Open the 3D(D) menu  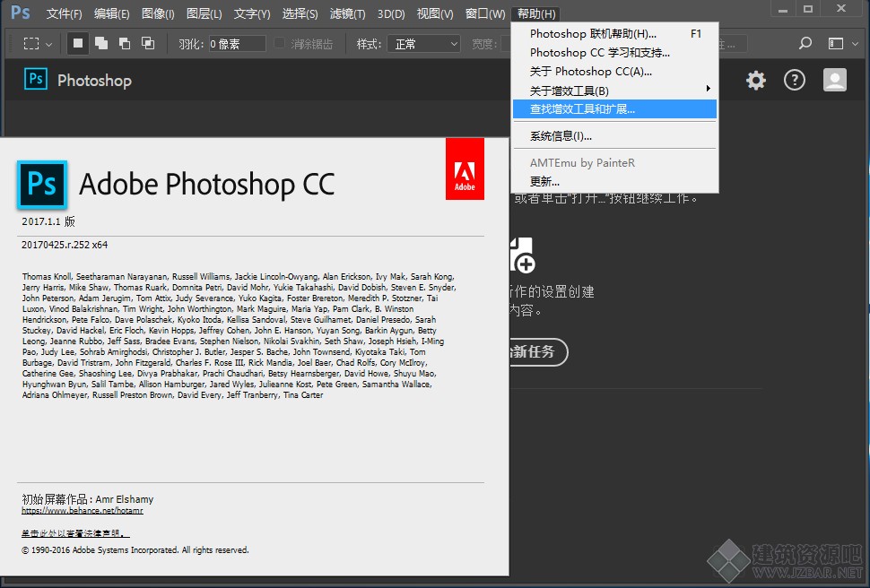pos(391,13)
